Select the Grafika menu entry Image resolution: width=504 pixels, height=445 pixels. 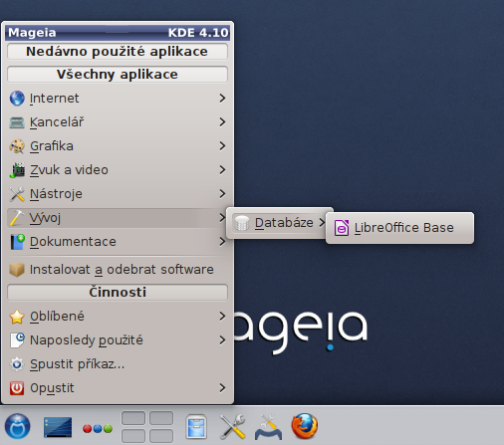click(118, 146)
